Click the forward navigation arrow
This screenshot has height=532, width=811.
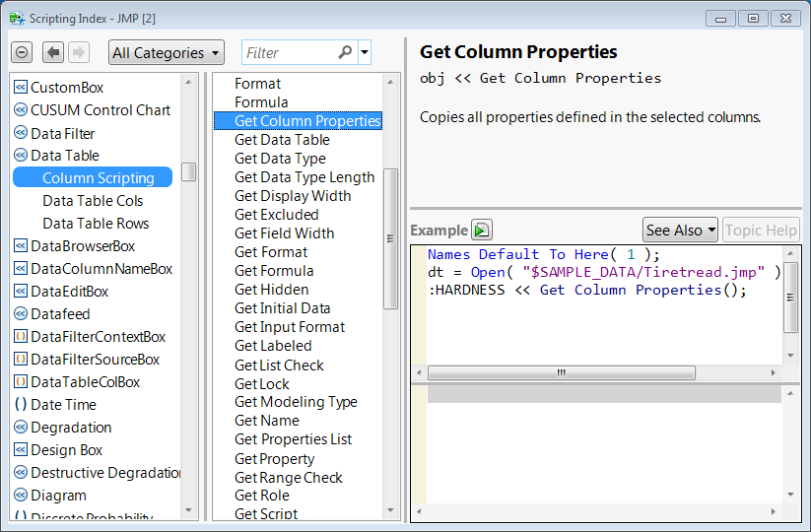click(x=79, y=52)
